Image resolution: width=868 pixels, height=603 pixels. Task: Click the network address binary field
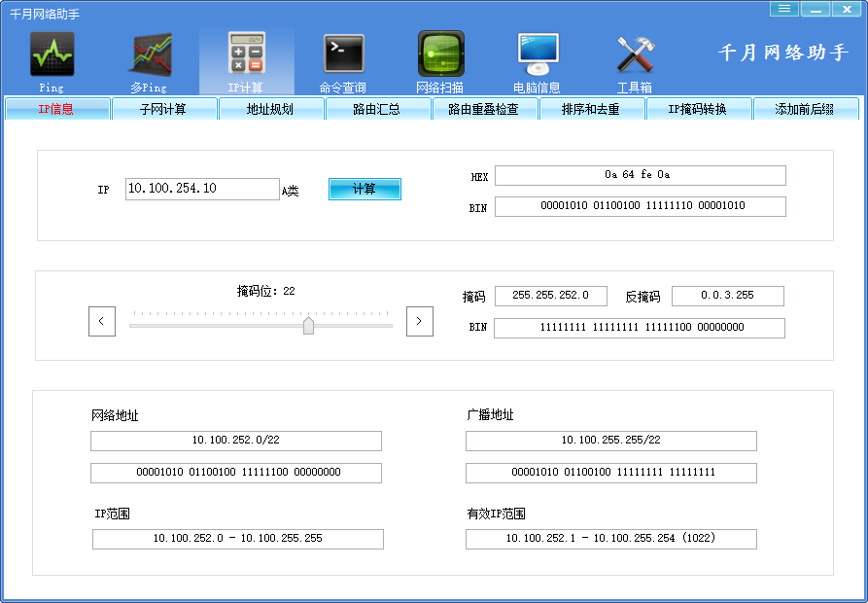tap(236, 473)
